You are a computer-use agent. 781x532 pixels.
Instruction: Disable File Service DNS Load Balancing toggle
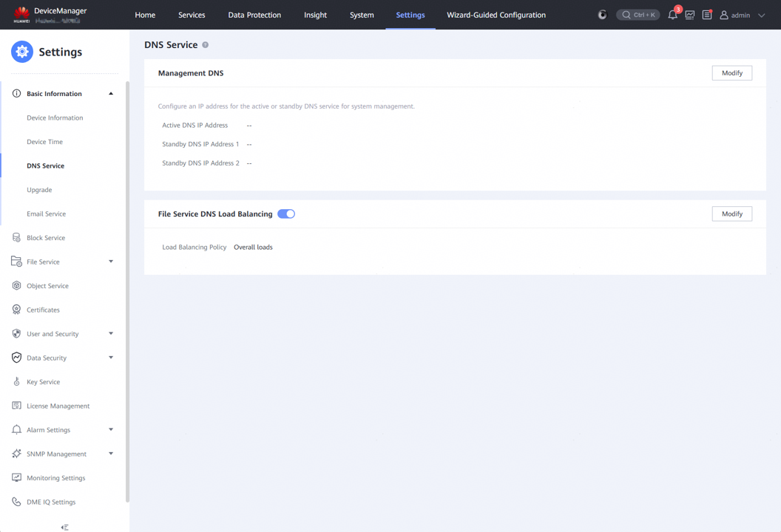[286, 214]
